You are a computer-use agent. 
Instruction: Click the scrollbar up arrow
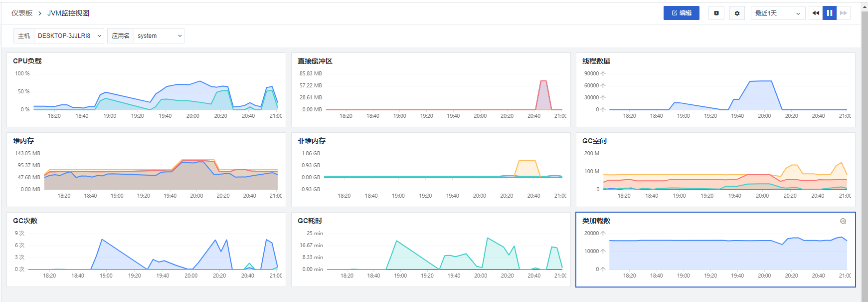click(865, 7)
